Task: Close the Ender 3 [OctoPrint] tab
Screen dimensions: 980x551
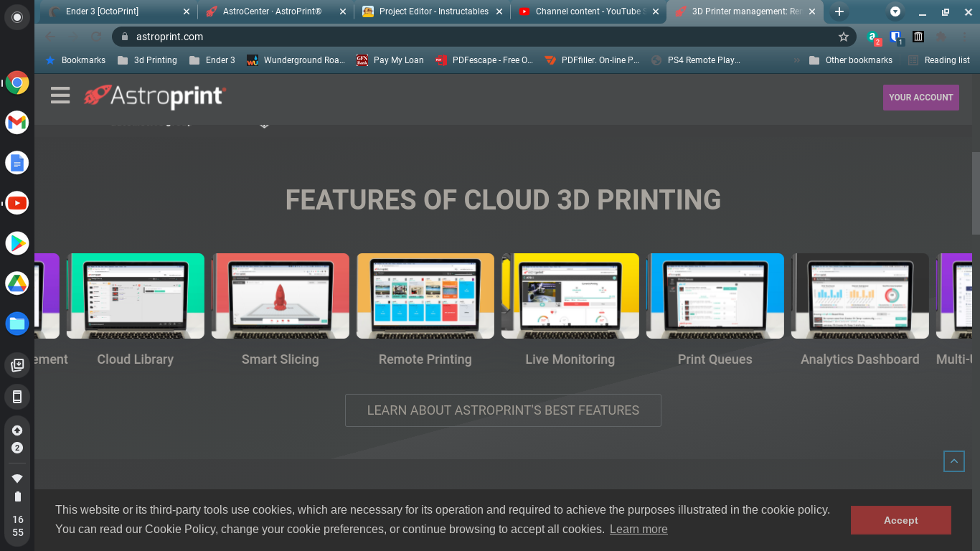Action: [x=187, y=11]
